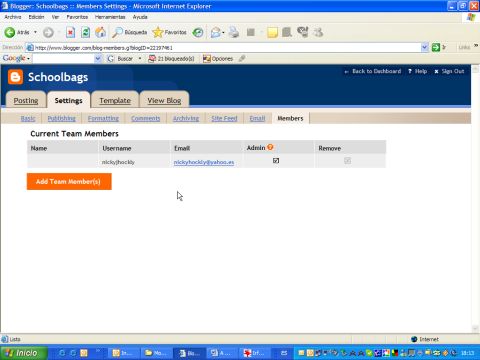
Task: Open the Archivo menu
Action: click(13, 17)
